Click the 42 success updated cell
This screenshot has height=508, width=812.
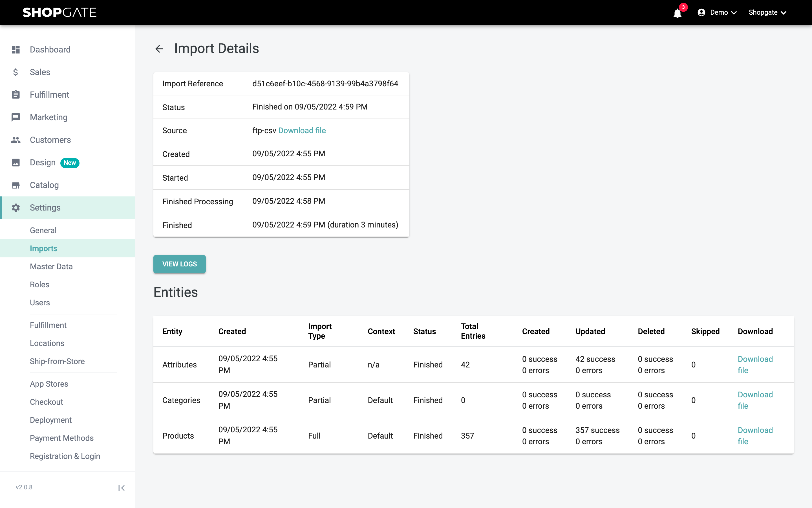click(595, 359)
